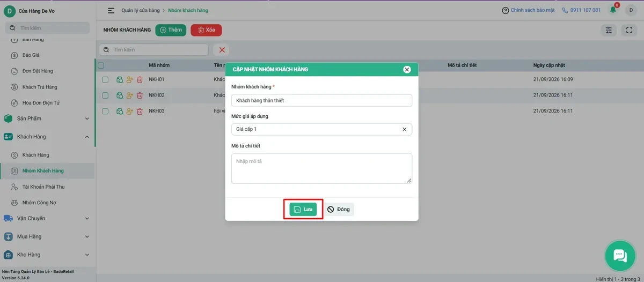Click the table Tìm kiếm search field
Image resolution: width=644 pixels, height=282 pixels.
[x=153, y=50]
